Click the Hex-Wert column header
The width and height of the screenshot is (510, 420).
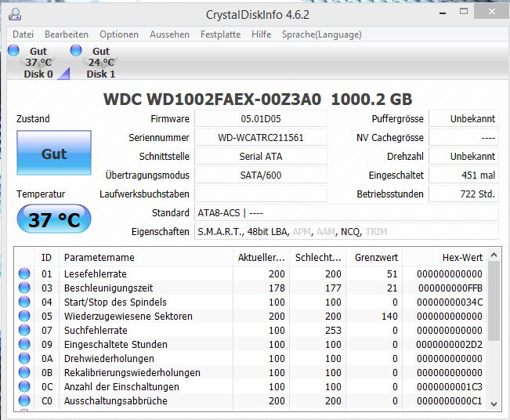pyautogui.click(x=445, y=257)
